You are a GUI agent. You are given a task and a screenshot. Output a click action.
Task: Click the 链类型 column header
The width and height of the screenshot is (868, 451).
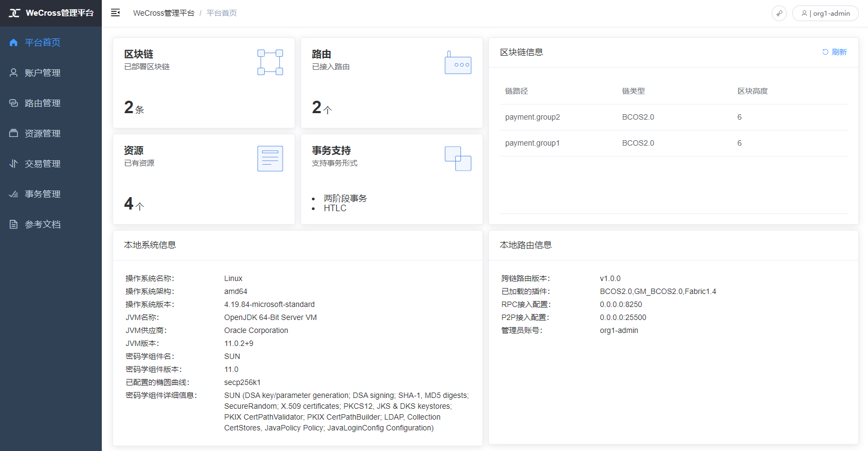coord(634,91)
